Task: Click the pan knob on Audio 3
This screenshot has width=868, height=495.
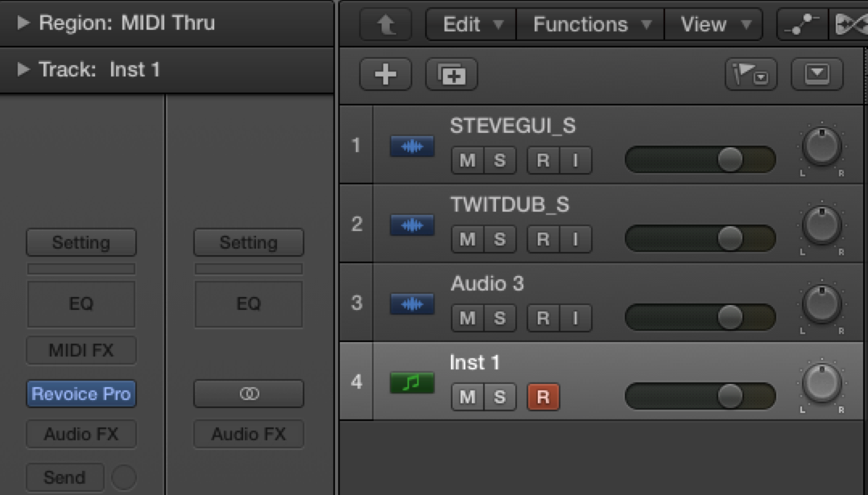Action: point(820,304)
